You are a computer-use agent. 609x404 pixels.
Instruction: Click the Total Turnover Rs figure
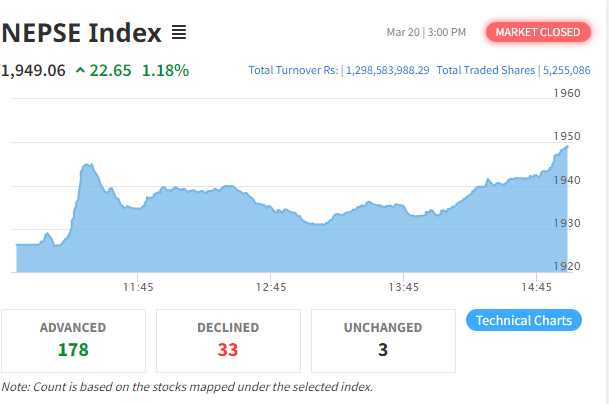pos(387,71)
